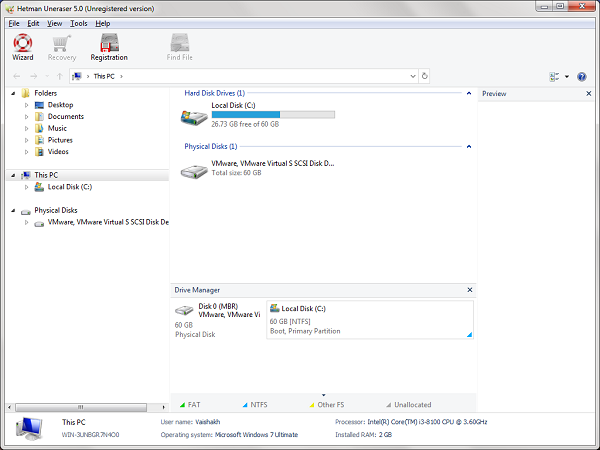Collapse Hard Disk Drives group

469,93
